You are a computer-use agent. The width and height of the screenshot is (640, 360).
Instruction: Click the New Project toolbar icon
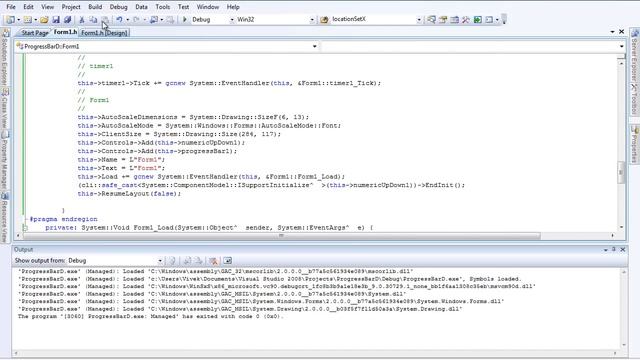click(10, 20)
